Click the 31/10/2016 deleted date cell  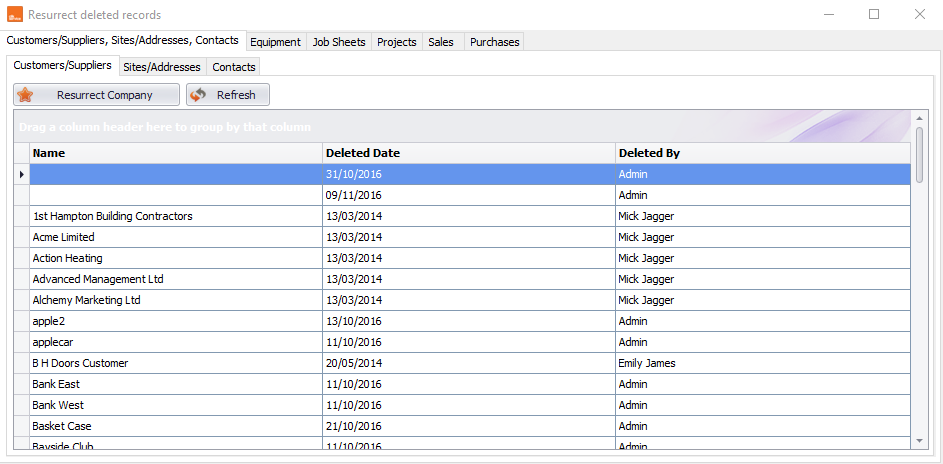point(469,174)
